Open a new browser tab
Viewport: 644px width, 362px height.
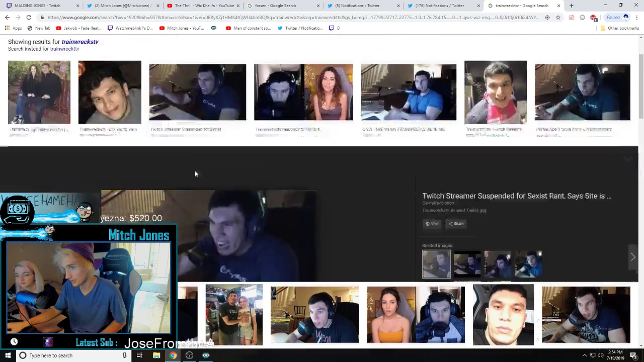[x=572, y=6]
